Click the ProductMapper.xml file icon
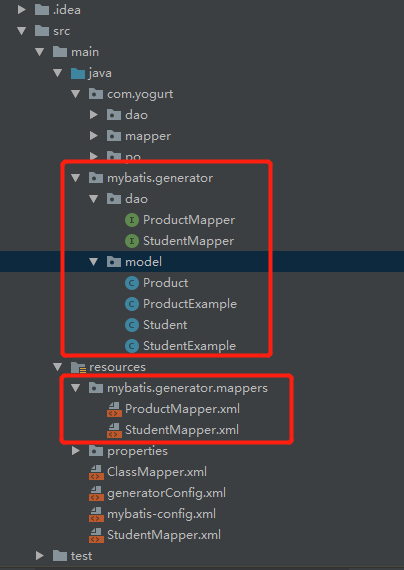 coord(114,409)
